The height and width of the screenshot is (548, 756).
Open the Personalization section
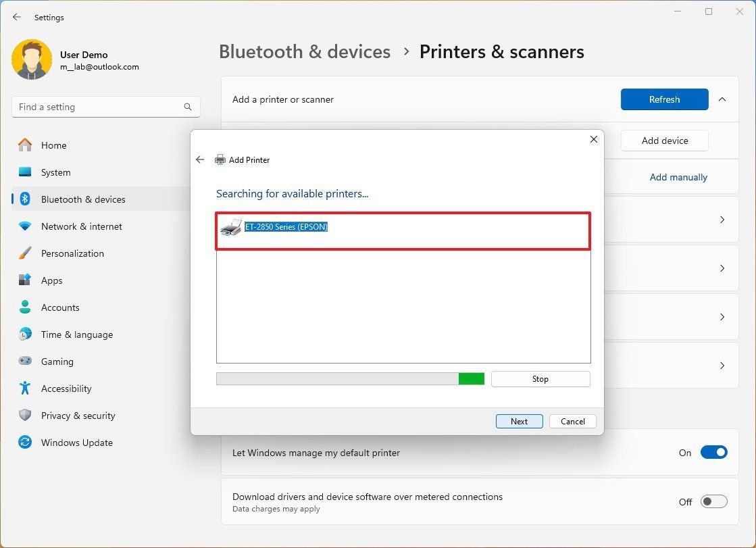pos(73,253)
